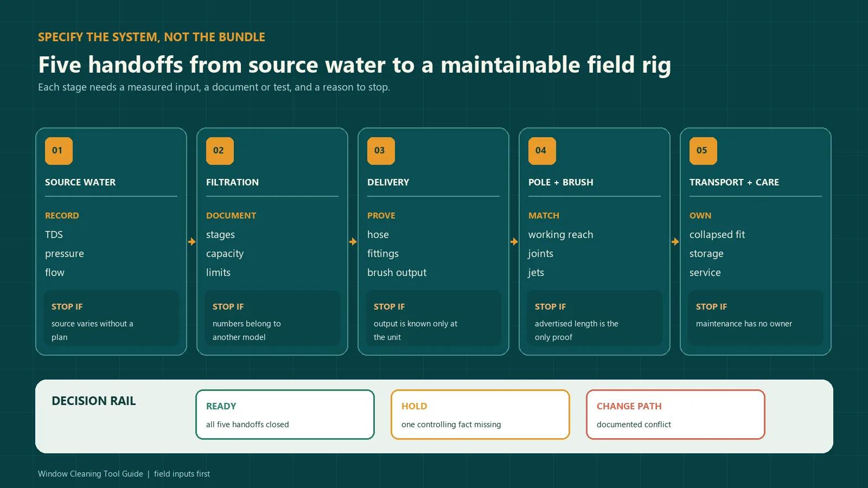Click arrow between Pole + Brush and Transport
The width and height of the screenshot is (868, 488).
coord(675,242)
